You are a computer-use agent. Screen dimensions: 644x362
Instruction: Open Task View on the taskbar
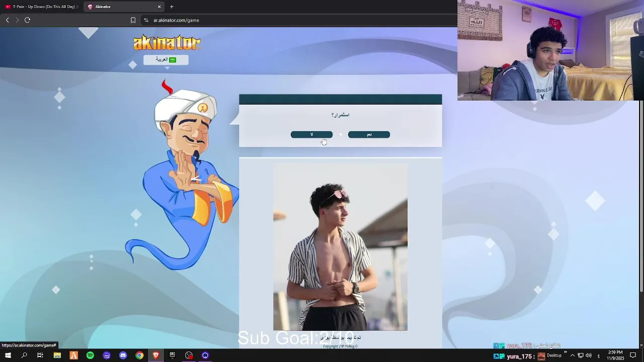point(40,355)
